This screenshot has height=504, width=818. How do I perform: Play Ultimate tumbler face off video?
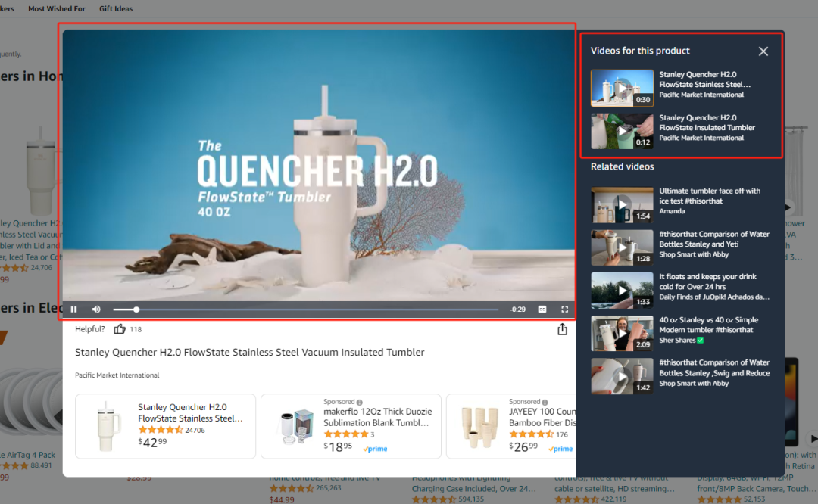(622, 205)
